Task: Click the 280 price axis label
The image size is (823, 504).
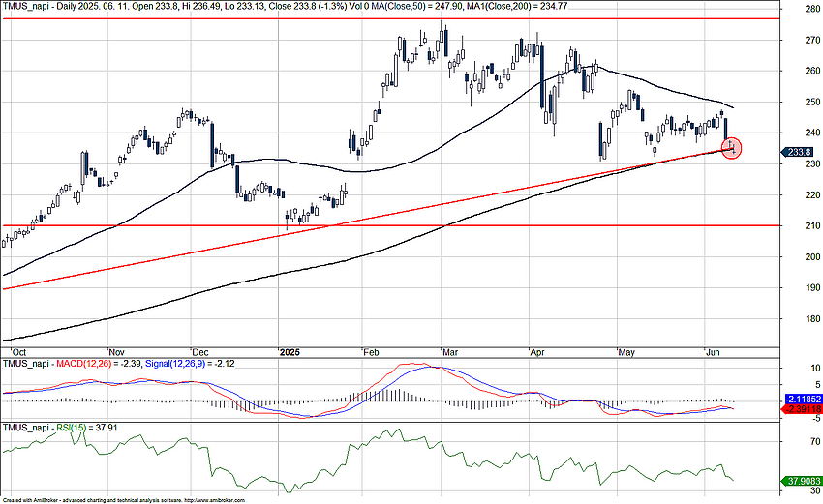Action: 812,9
